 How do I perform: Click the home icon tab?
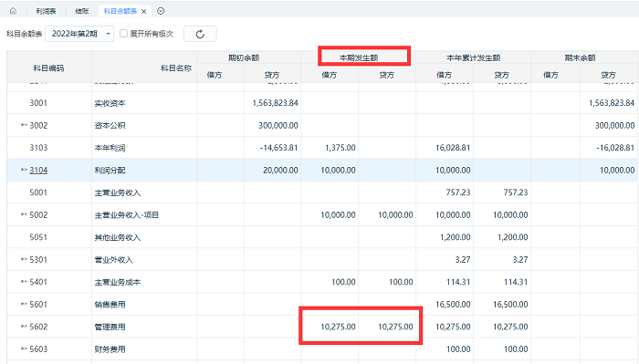[x=13, y=11]
